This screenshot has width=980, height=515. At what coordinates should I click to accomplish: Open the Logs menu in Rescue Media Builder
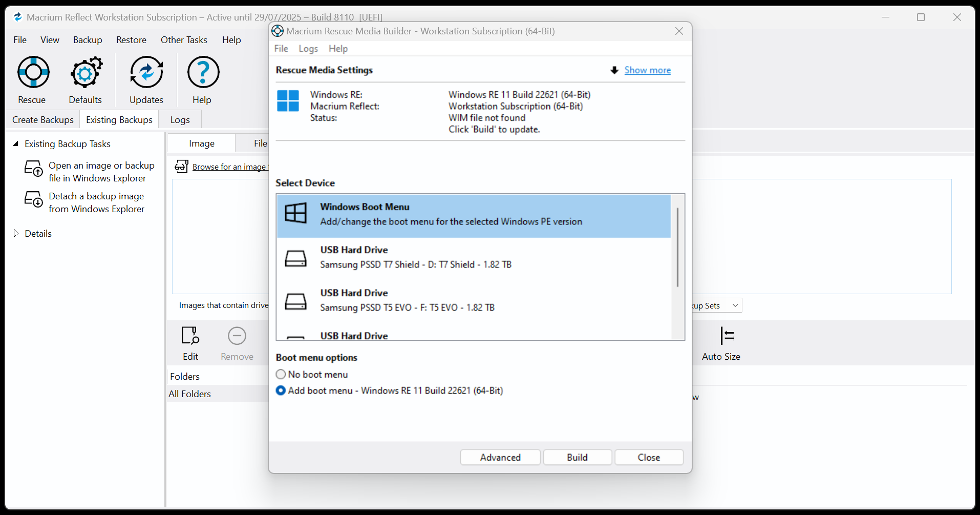point(308,49)
